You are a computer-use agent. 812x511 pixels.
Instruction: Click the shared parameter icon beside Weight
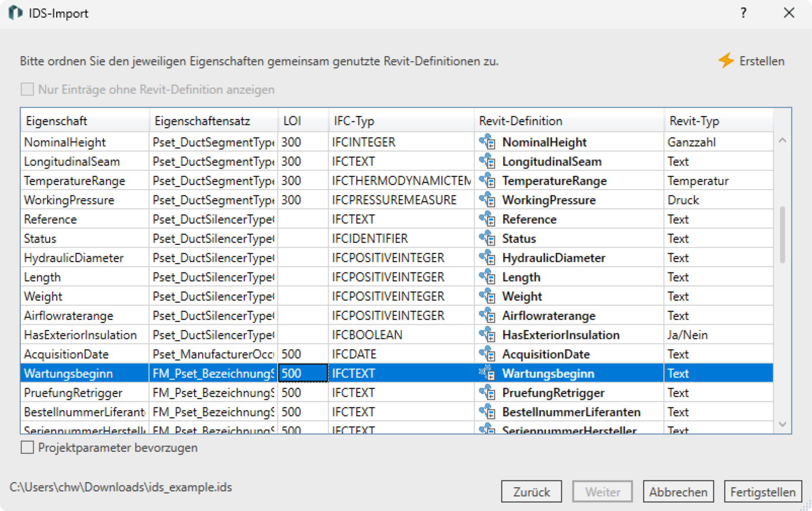pyautogui.click(x=487, y=296)
